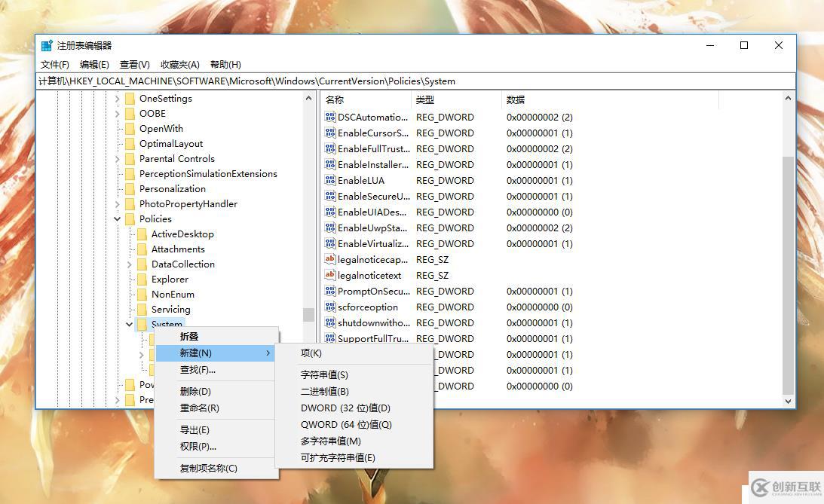
Task: Expand the PhotoPropertyHandler key
Action: pos(117,203)
